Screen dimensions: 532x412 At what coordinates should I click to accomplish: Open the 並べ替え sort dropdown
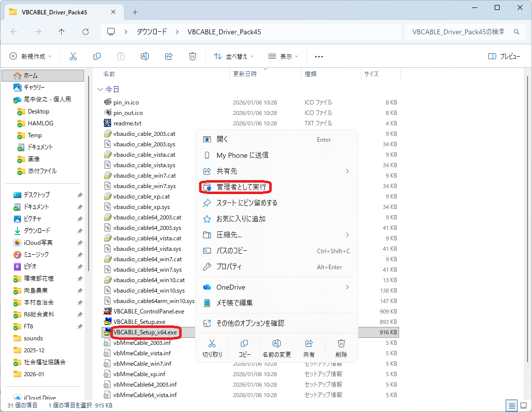(x=234, y=56)
